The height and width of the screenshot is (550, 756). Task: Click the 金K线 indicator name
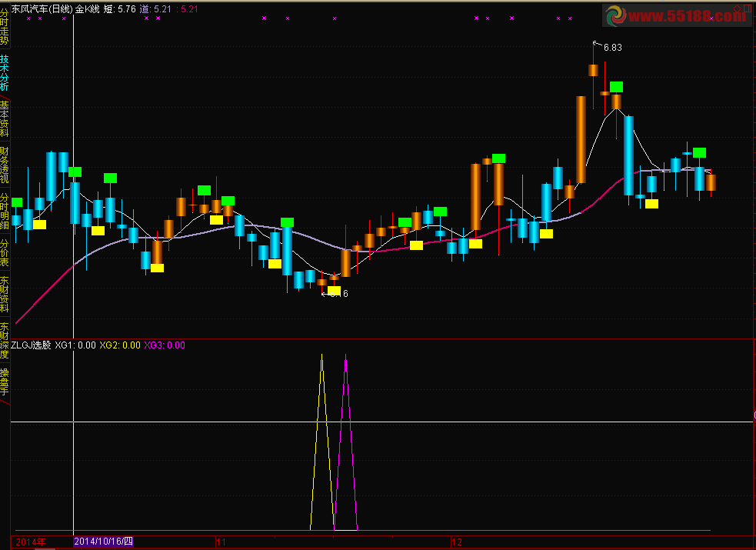(x=87, y=8)
